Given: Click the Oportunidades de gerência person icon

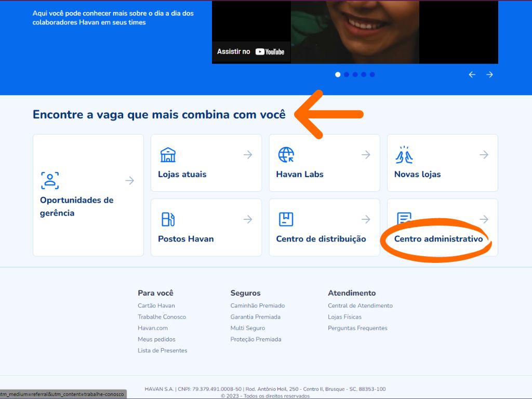Looking at the screenshot, I should click(x=50, y=180).
